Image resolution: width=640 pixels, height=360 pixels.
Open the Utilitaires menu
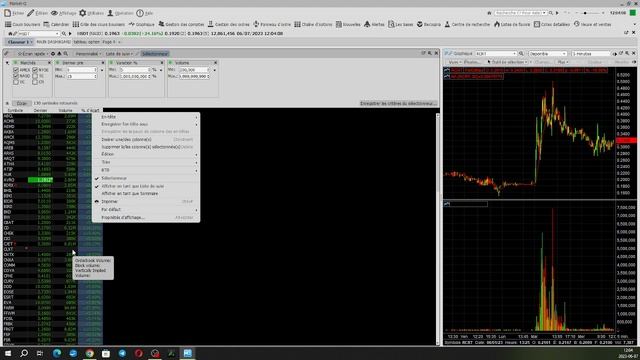coord(91,13)
